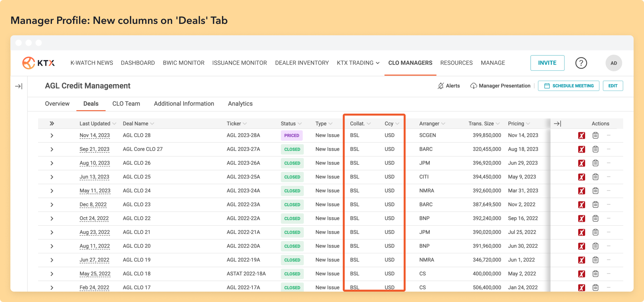Screen dimensions: 644x302
Task: Toggle the Alerts bell icon
Action: 441,86
